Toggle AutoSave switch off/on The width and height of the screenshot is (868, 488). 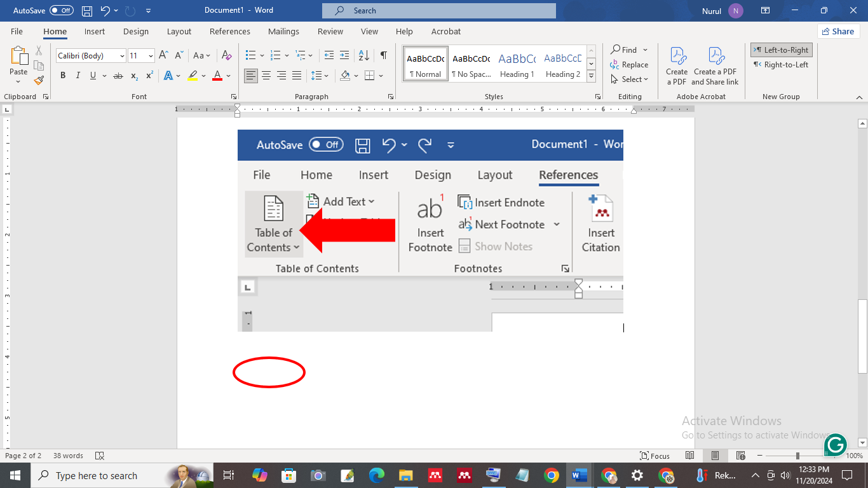(62, 11)
